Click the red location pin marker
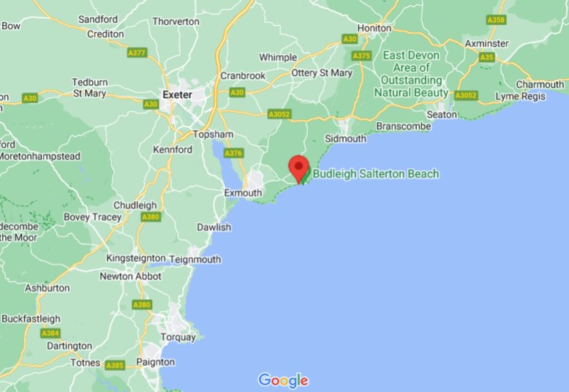The height and width of the screenshot is (392, 569). [298, 169]
